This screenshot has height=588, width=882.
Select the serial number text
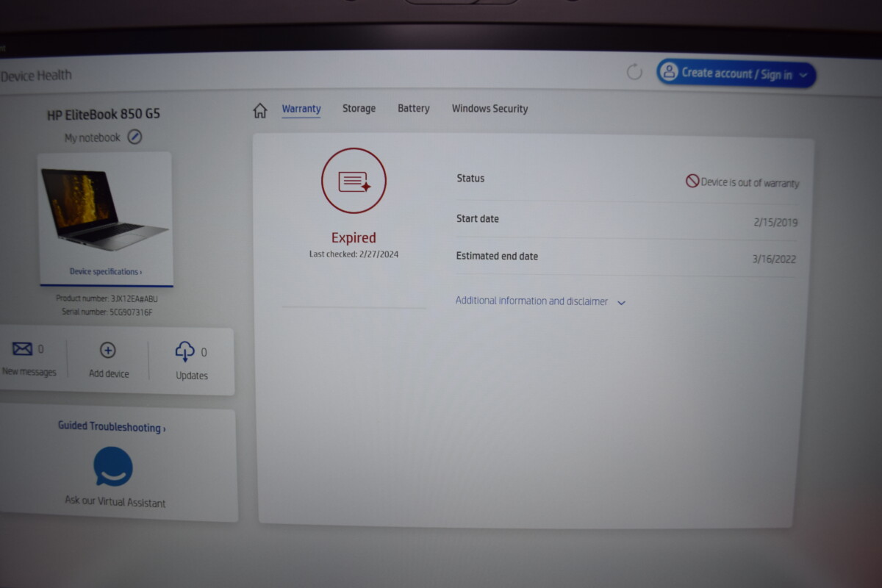107,312
